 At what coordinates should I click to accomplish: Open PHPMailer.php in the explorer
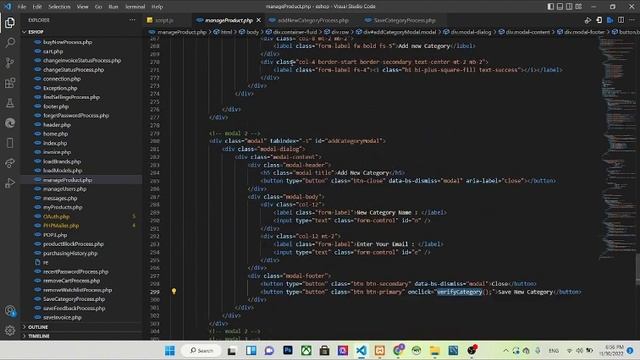(x=61, y=226)
